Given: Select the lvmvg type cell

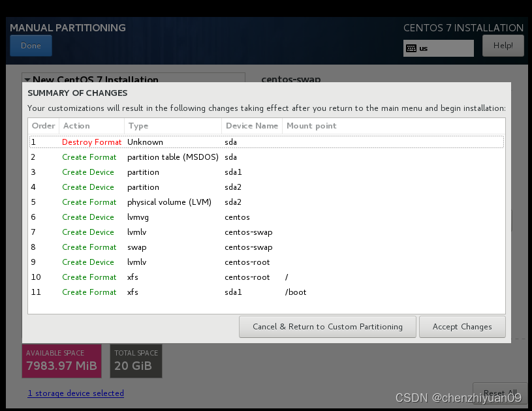Looking at the screenshot, I should point(138,217).
